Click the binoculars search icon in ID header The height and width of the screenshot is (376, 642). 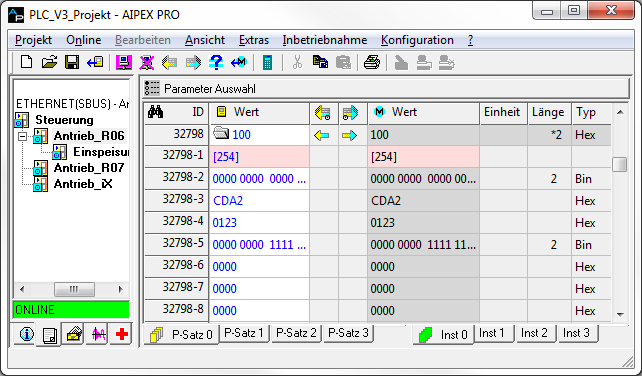(155, 112)
